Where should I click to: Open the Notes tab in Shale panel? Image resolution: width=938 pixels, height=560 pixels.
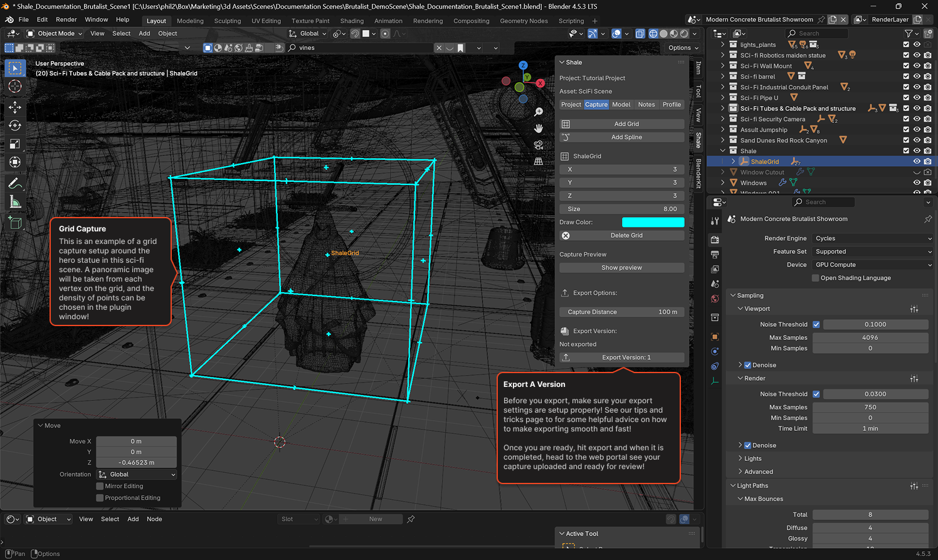tap(646, 105)
